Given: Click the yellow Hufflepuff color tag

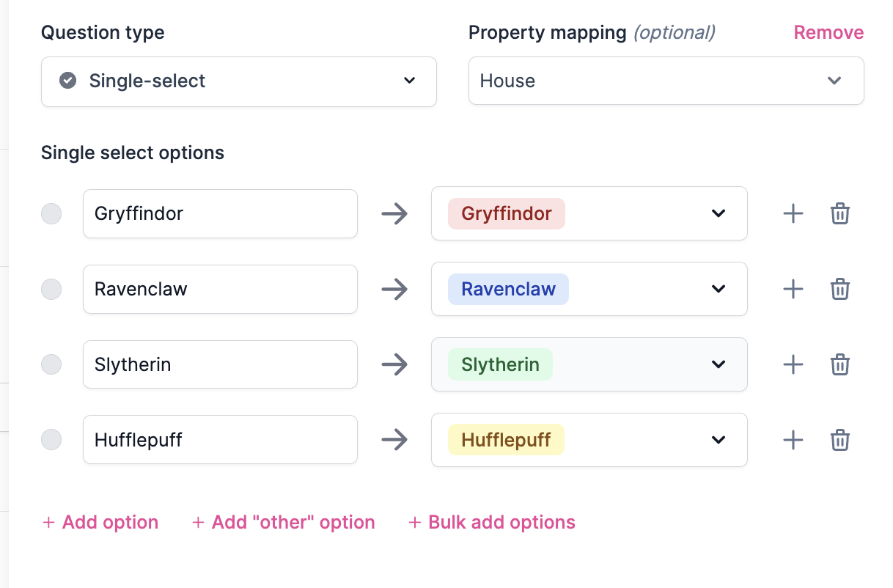Looking at the screenshot, I should (x=506, y=440).
